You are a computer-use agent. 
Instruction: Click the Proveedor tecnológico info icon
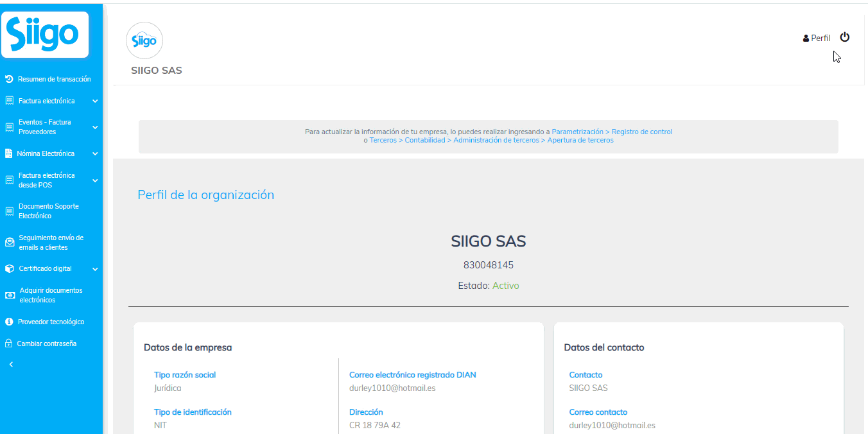click(9, 322)
